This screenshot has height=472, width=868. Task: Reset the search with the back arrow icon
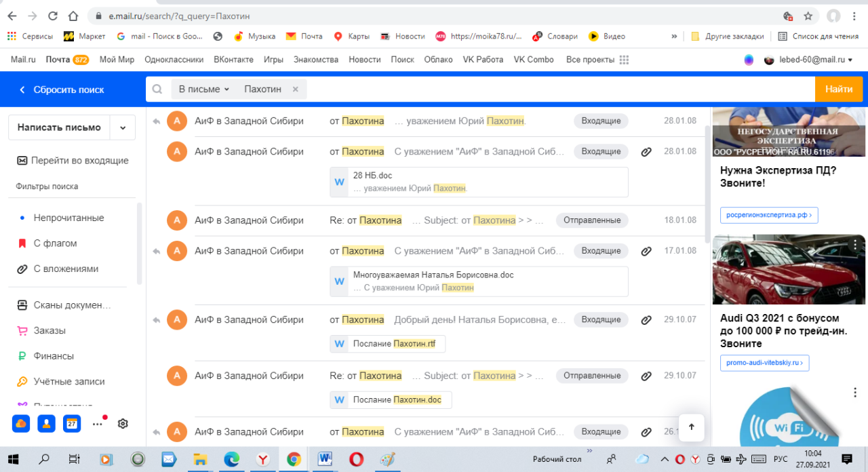tap(22, 90)
